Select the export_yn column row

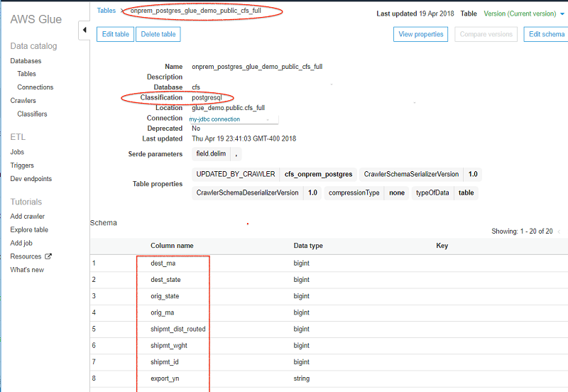tap(329, 379)
